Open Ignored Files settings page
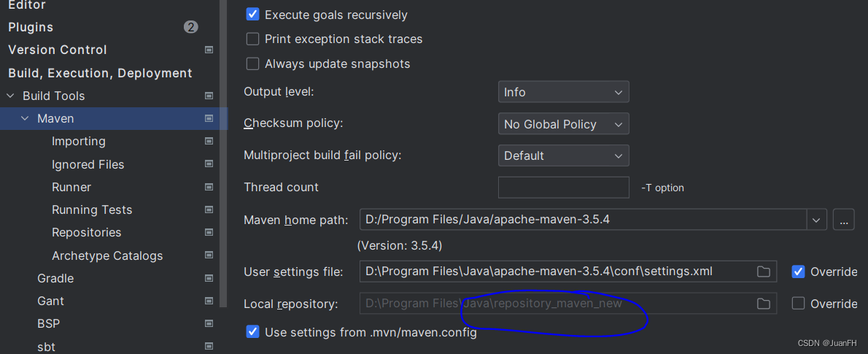Viewport: 868px width, 354px height. pyautogui.click(x=88, y=164)
